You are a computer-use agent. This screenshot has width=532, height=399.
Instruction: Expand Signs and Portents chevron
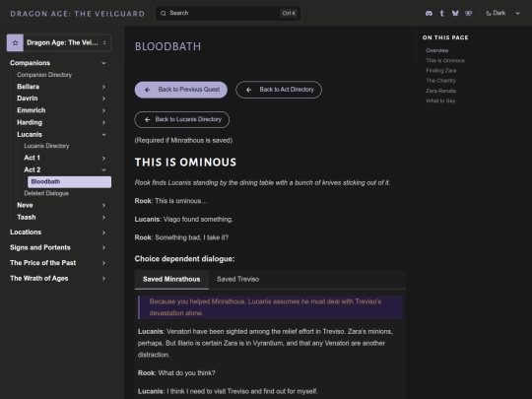[103, 247]
